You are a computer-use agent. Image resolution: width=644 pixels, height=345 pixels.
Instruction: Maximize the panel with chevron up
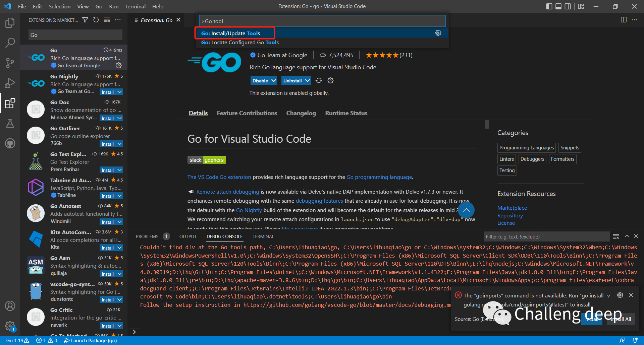click(x=627, y=236)
